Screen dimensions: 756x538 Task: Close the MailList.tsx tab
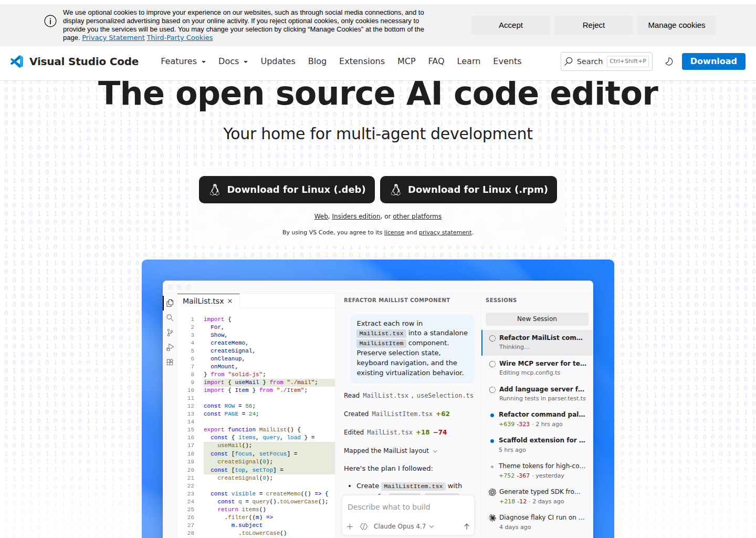(230, 301)
